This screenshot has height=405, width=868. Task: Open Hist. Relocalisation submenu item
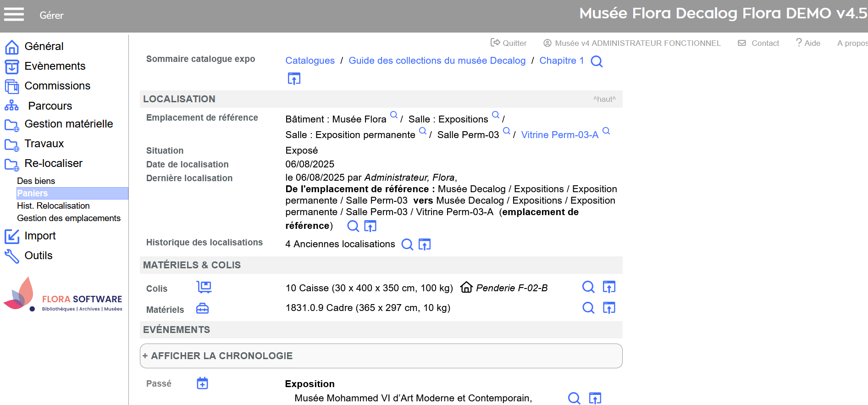[53, 206]
